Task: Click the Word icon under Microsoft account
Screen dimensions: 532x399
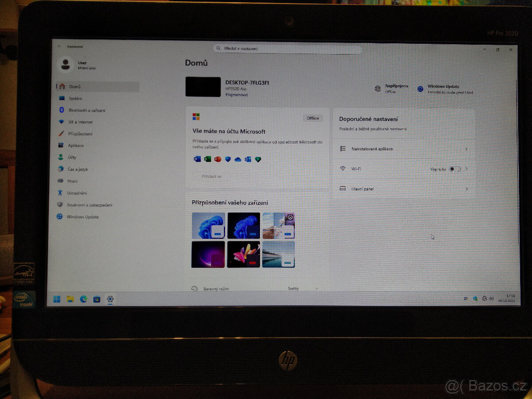Action: 197,159
